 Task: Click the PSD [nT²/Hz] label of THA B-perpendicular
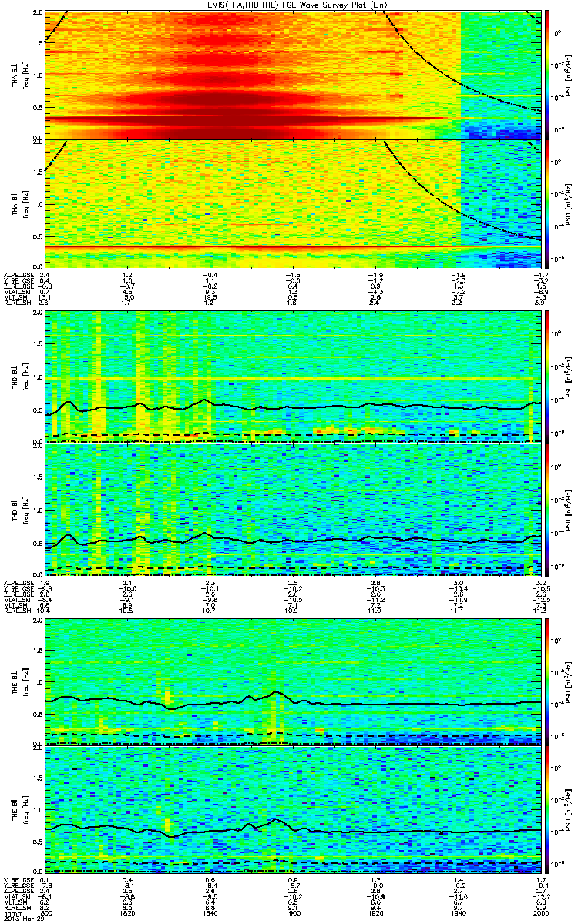[568, 74]
